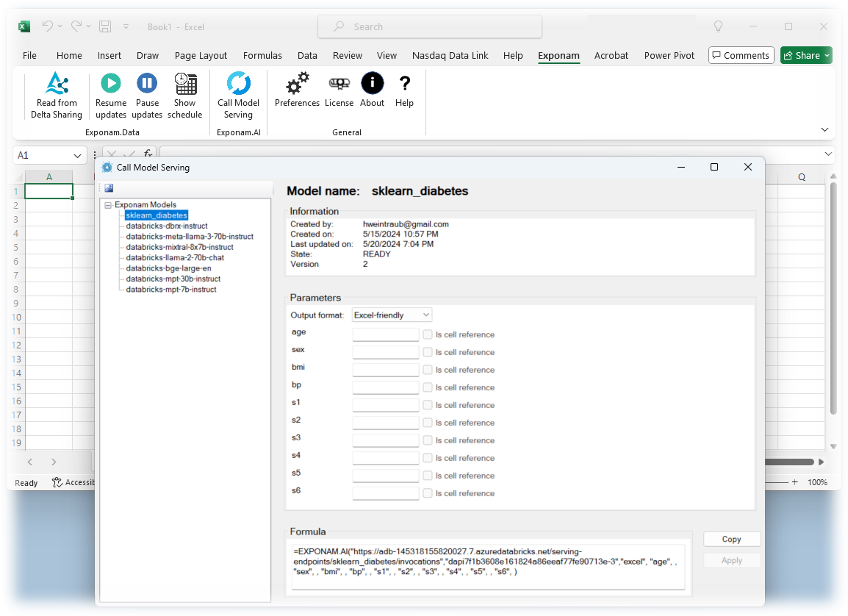Click the License icon
The height and width of the screenshot is (616, 848).
[x=339, y=83]
